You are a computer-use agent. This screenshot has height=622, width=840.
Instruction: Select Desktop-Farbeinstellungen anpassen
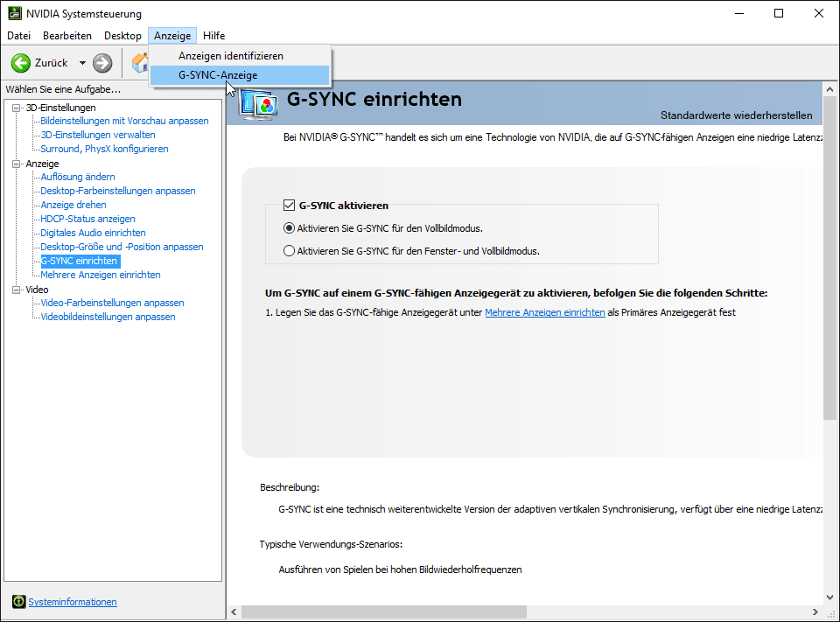[118, 191]
